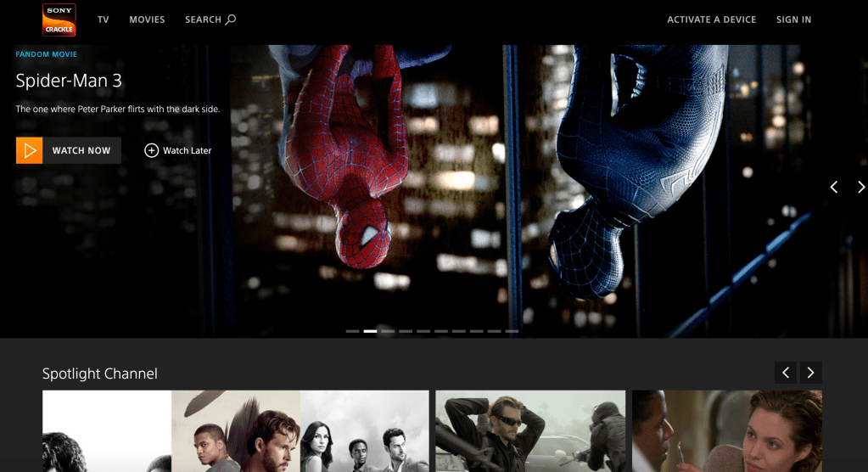Click the Peter Parker dark side description
This screenshot has width=868, height=472.
(118, 110)
